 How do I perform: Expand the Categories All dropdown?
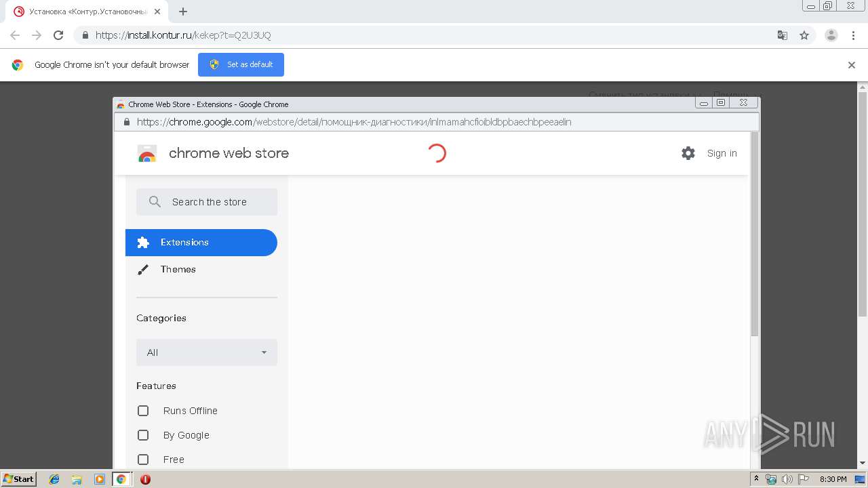(207, 352)
